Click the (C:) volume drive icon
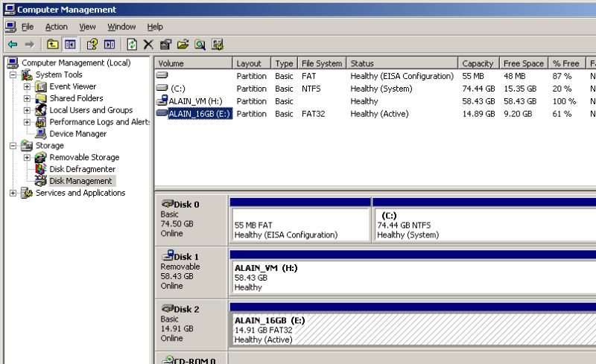The height and width of the screenshot is (364, 596). [x=162, y=88]
